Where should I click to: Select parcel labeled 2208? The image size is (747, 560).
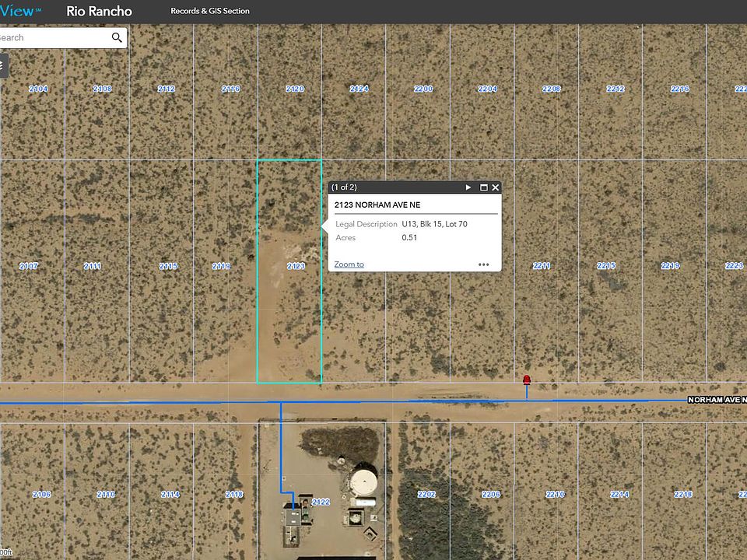tap(551, 89)
